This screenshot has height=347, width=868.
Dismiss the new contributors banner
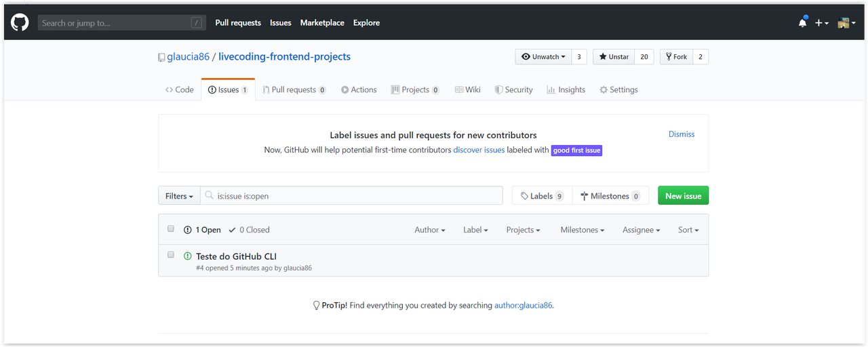pos(682,134)
